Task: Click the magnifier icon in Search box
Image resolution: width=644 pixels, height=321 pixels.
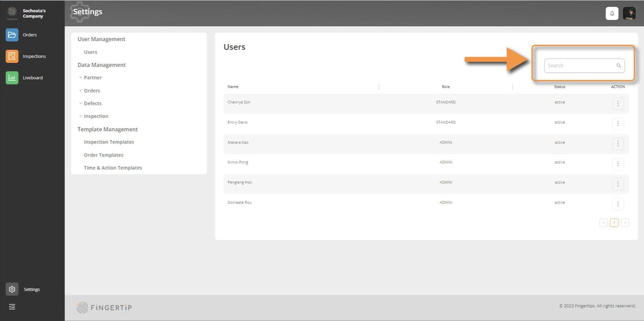Action: [x=619, y=66]
